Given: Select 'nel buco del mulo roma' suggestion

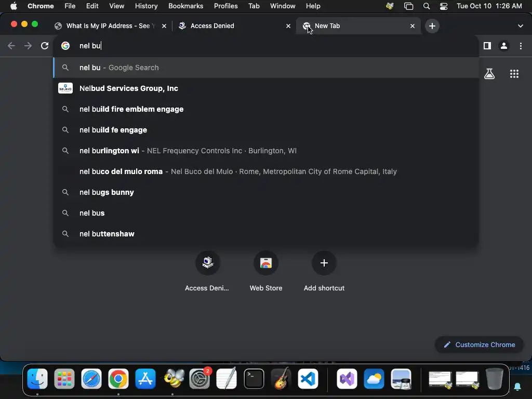Looking at the screenshot, I should [265, 171].
